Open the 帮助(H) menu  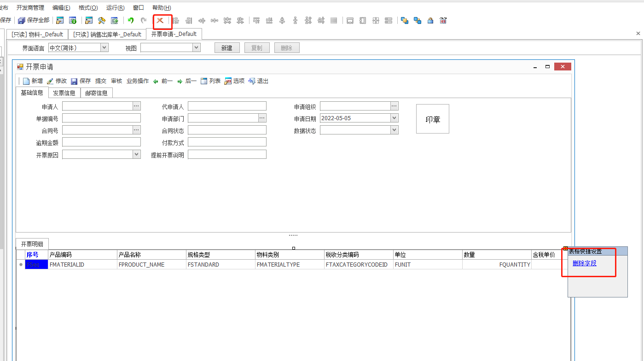[x=162, y=8]
